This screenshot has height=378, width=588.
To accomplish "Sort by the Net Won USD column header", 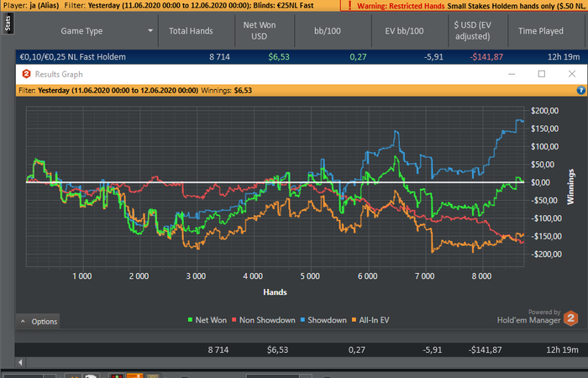I will [259, 31].
